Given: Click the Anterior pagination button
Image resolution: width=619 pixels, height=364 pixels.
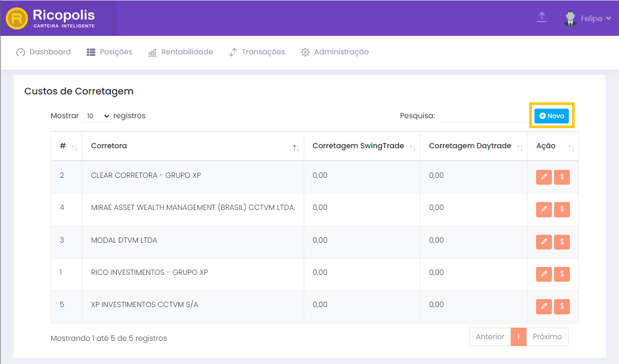Looking at the screenshot, I should (x=490, y=337).
